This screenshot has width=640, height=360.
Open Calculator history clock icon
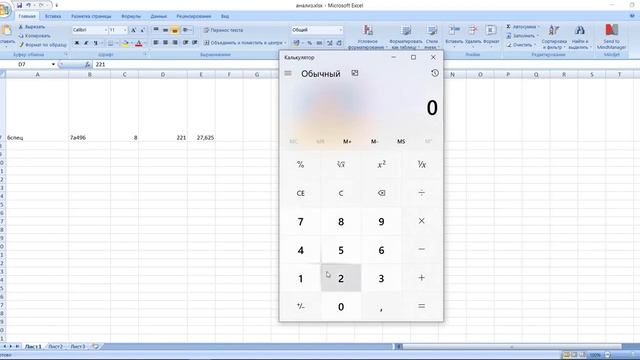435,73
